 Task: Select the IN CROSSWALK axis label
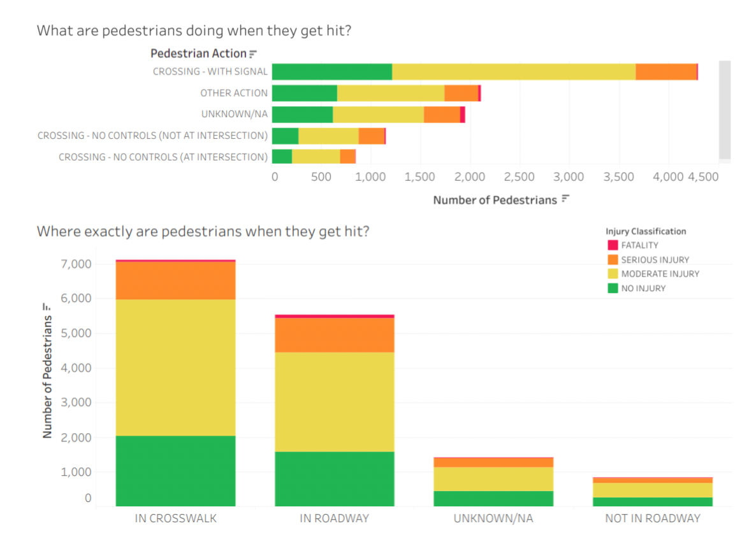click(176, 518)
